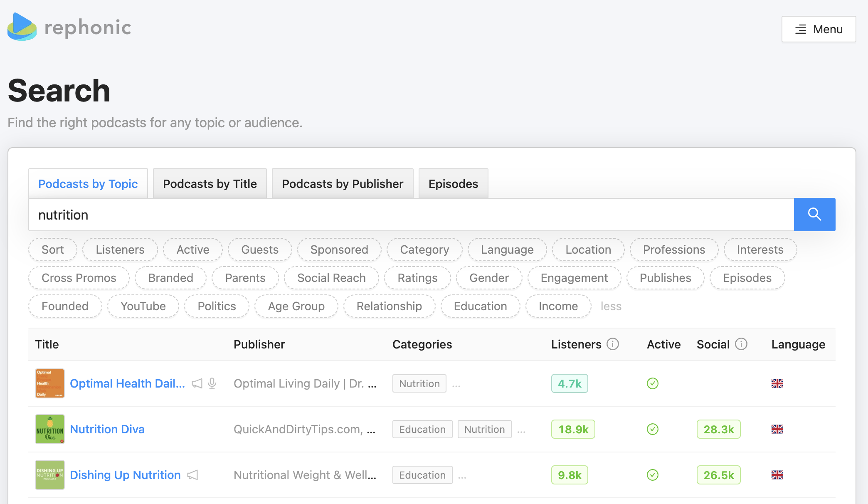
Task: Open the Income filter
Action: [x=558, y=306]
